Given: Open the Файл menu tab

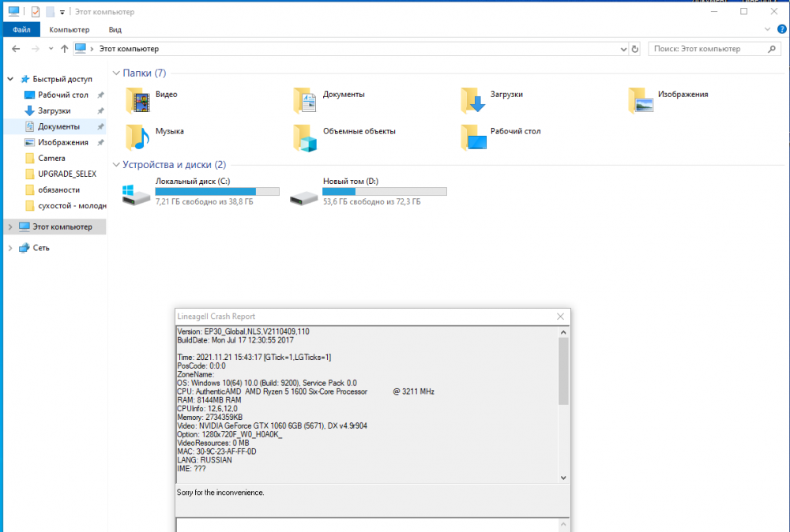Looking at the screenshot, I should click(21, 29).
